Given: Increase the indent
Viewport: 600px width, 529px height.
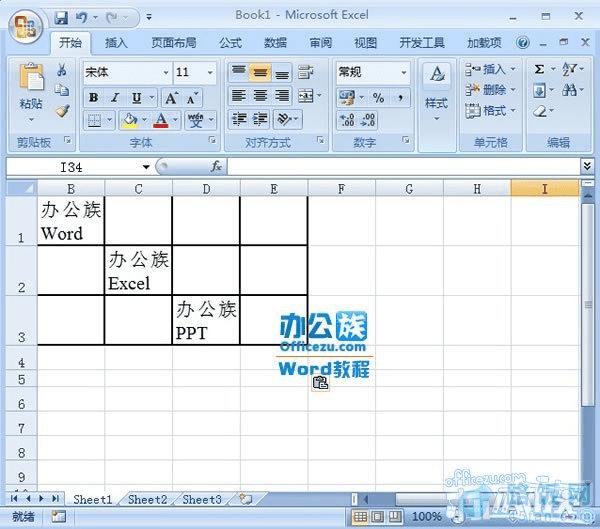Looking at the screenshot, I should coord(260,119).
